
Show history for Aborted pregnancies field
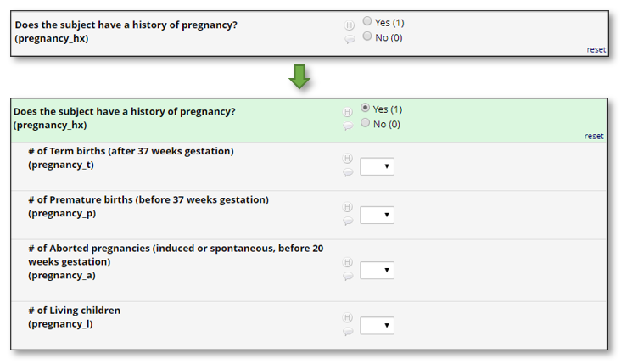[x=347, y=263]
